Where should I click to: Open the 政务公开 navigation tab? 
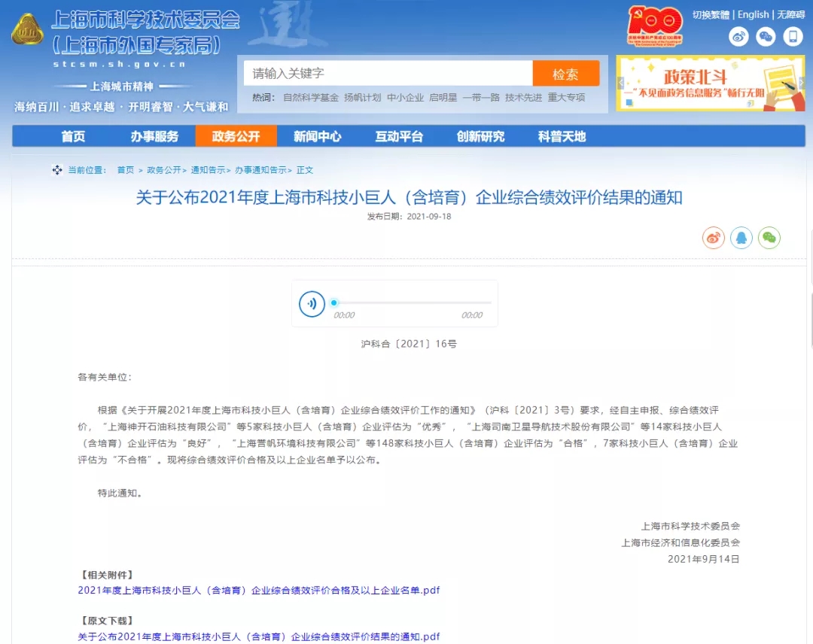click(x=236, y=136)
